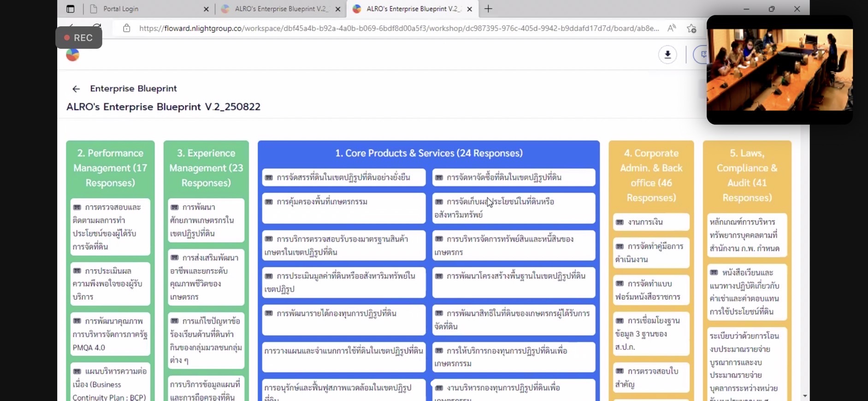
Task: Click the note icon on การจัดทำแบบฟอร์มหนังสือราชการ card
Action: pos(620,283)
